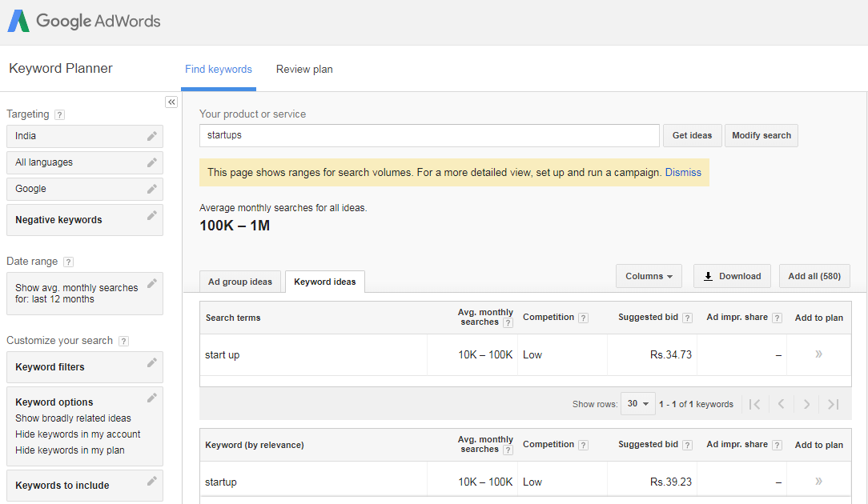Add 'startup' keyword to plan arrow
The image size is (868, 504).
coord(818,482)
